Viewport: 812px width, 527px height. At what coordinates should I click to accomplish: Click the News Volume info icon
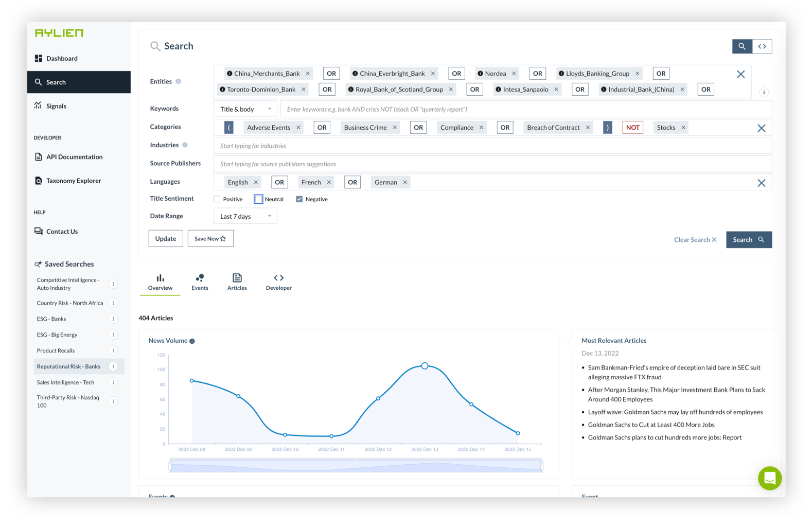pyautogui.click(x=192, y=341)
